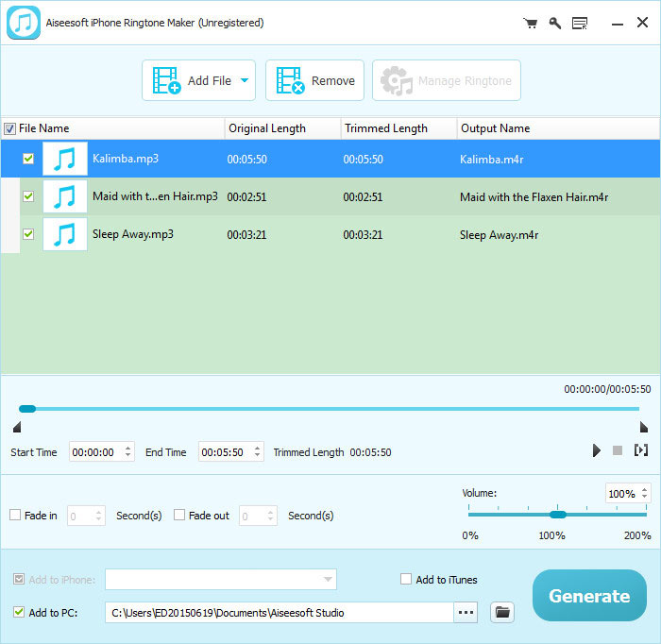Select the Maid with t...en Hair.mp3 name
Viewport: 661px width, 644px height.
[155, 196]
